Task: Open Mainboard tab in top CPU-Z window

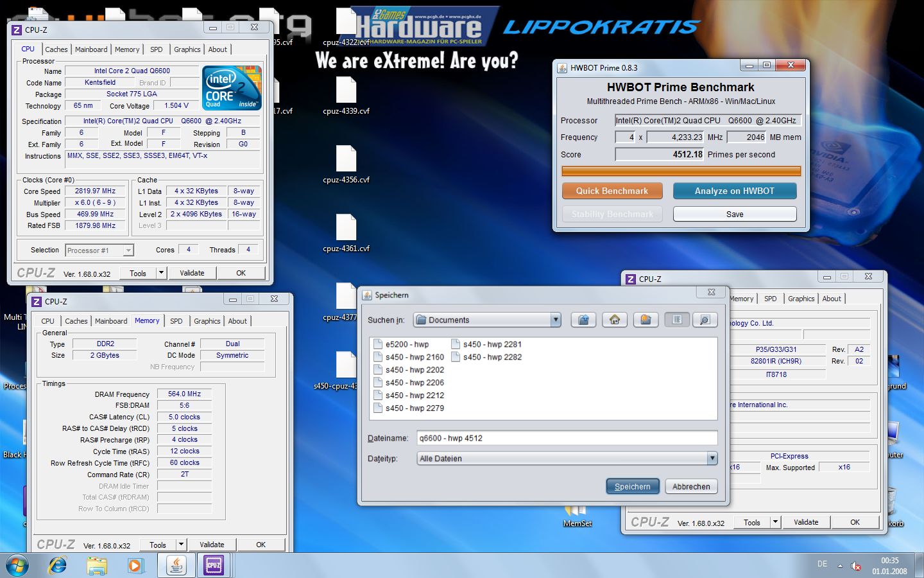Action: (91, 49)
